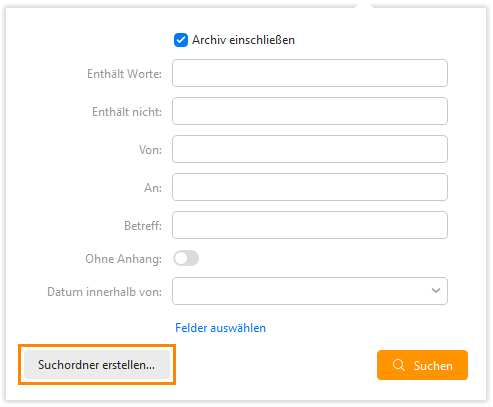
Task: Click the chevron arrow of date dropdown
Action: (x=436, y=291)
